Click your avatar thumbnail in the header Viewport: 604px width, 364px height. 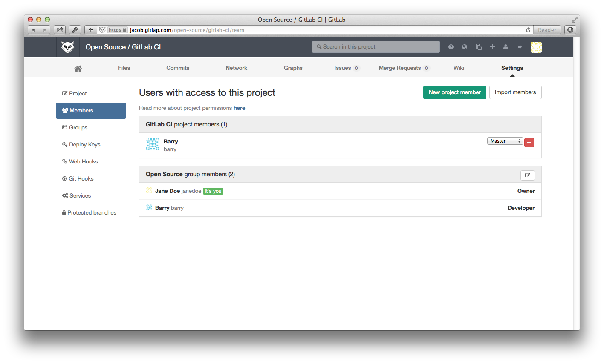536,47
